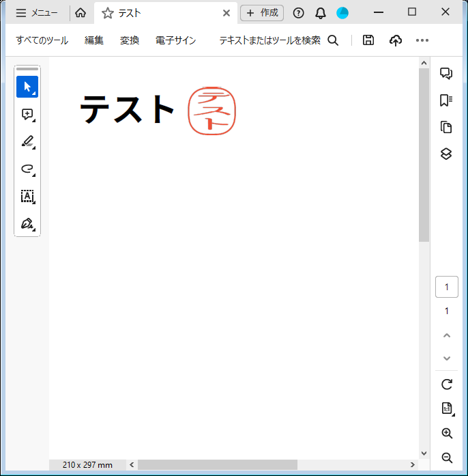468x476 pixels.
Task: Select the add comment tool
Action: [28, 115]
